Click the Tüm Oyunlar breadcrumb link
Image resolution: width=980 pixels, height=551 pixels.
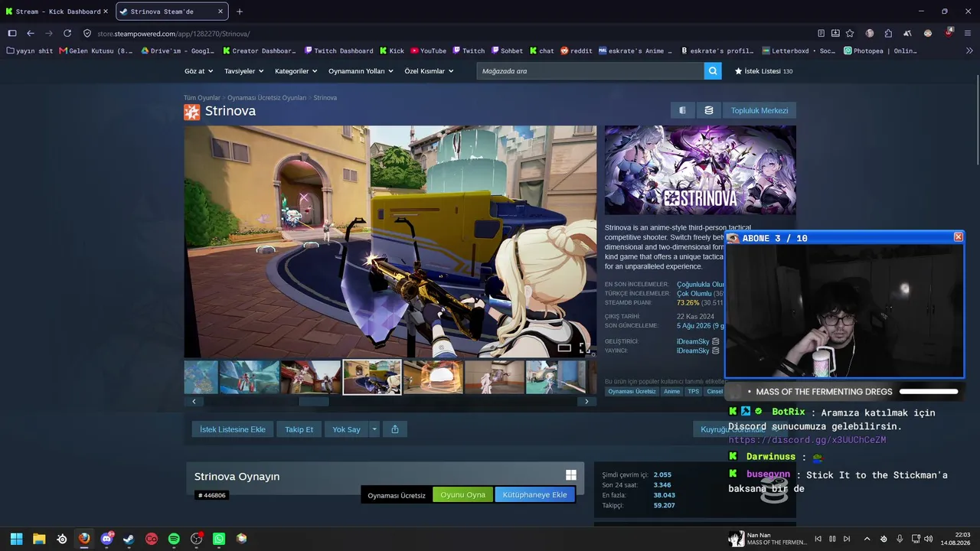click(x=202, y=98)
